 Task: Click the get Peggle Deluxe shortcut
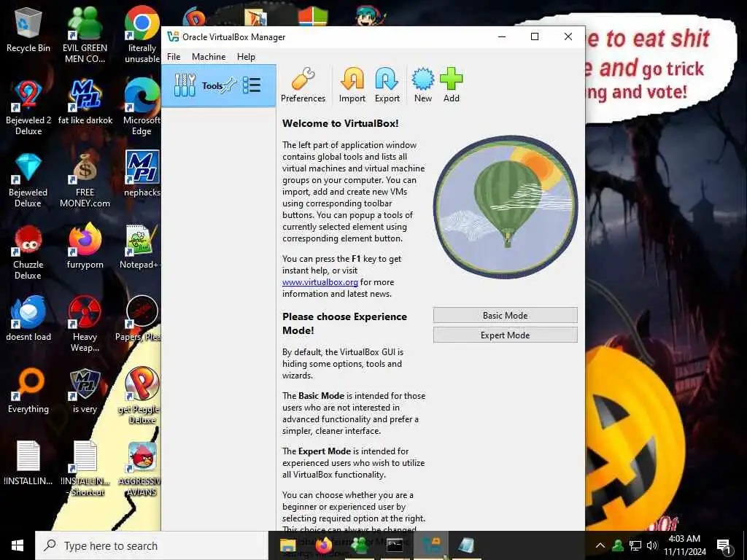coord(142,395)
